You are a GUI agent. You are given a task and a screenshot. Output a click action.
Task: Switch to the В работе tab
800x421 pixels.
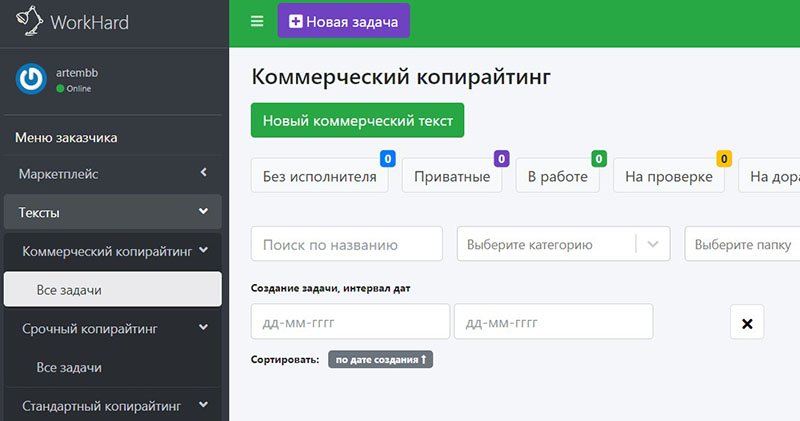click(557, 176)
